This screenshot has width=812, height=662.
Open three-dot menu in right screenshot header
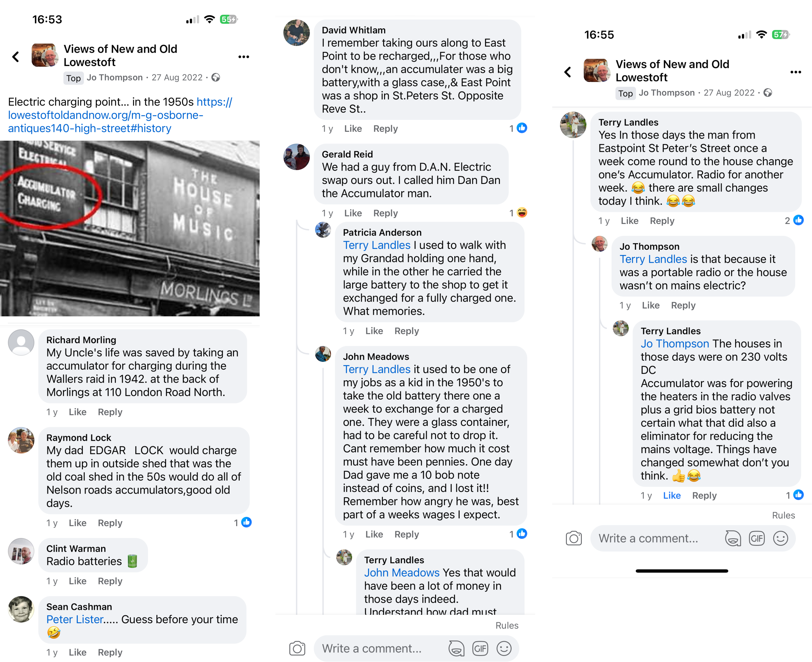795,72
